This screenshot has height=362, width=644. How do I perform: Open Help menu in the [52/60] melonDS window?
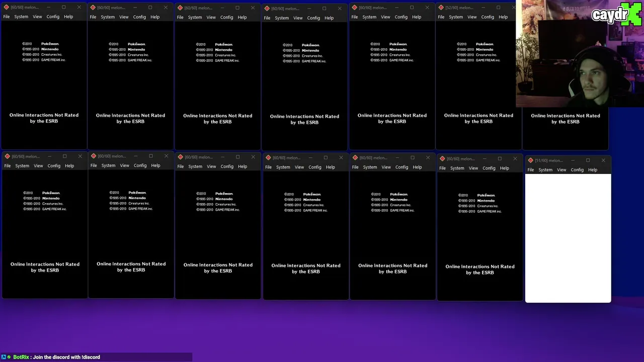click(x=503, y=17)
